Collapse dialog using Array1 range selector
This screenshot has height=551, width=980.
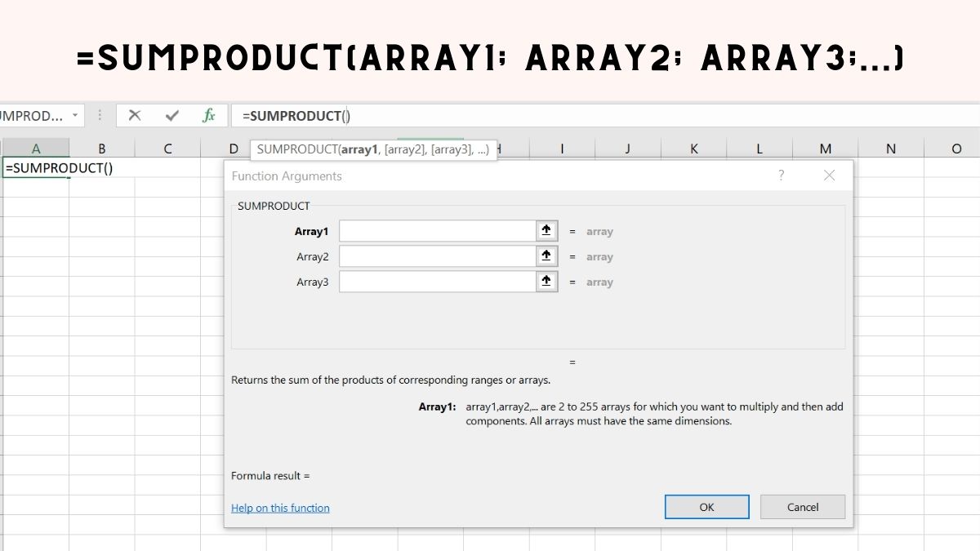546,231
